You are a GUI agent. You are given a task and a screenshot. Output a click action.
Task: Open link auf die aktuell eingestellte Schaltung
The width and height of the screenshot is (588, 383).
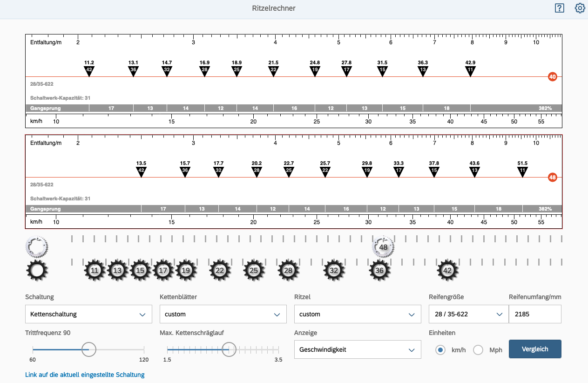point(85,375)
